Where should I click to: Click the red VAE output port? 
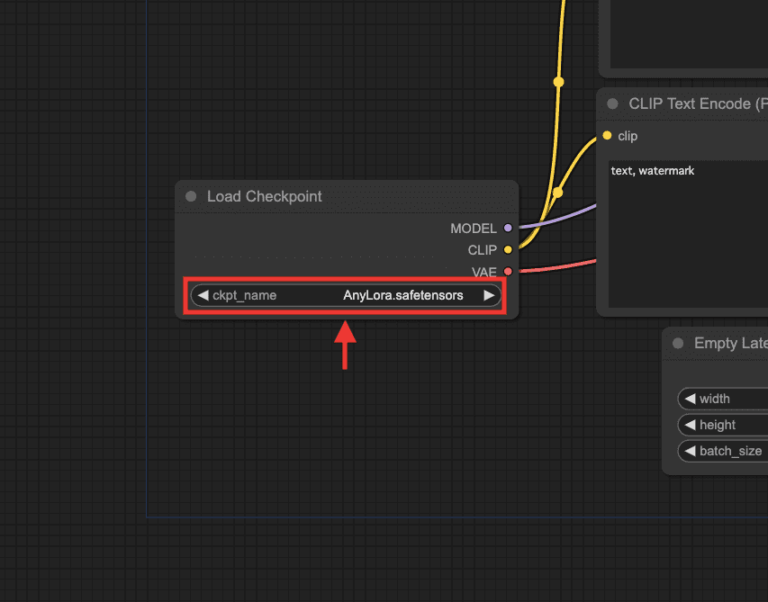click(508, 271)
